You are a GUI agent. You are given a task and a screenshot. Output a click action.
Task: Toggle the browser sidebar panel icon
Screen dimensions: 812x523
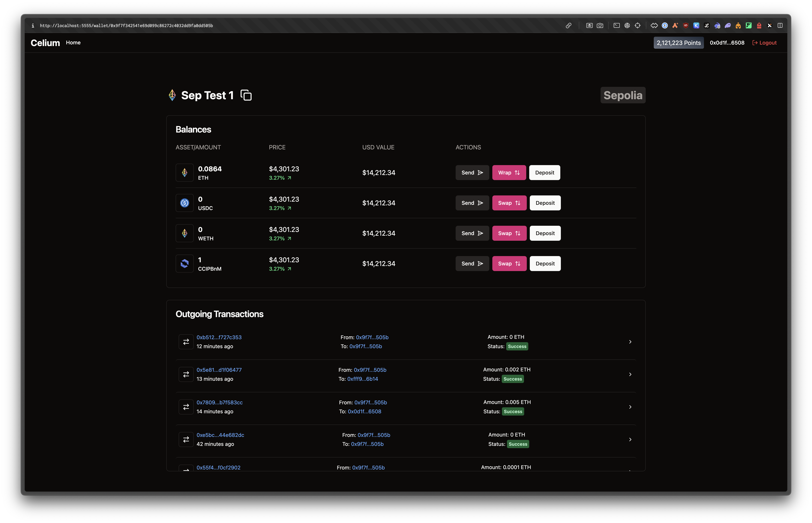click(780, 25)
